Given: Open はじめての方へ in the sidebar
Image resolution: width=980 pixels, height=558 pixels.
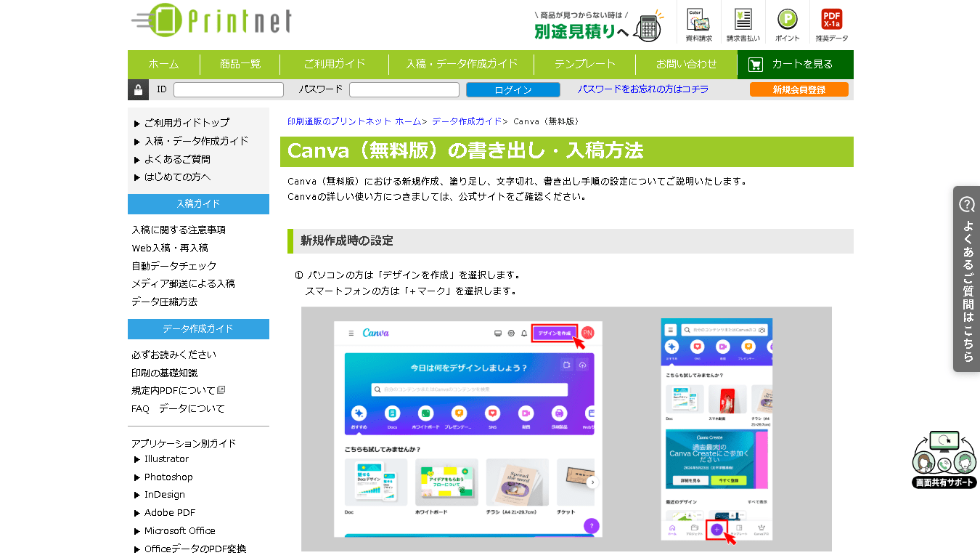Looking at the screenshot, I should 177,177.
